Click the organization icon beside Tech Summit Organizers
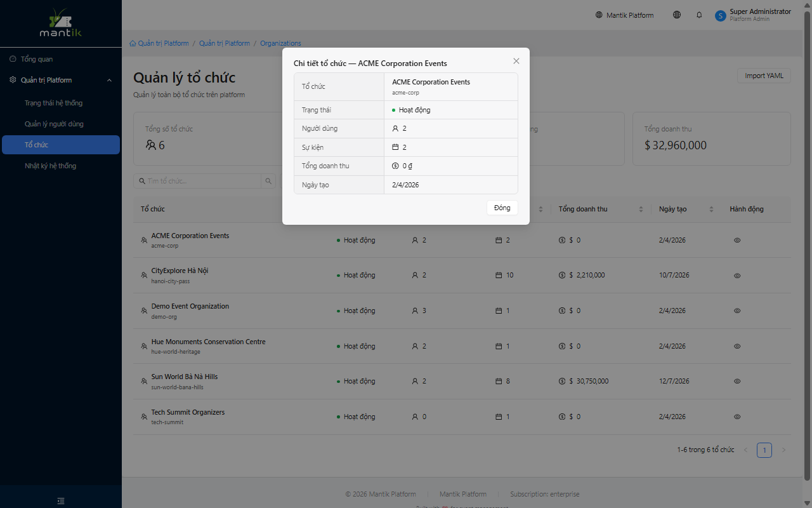The height and width of the screenshot is (508, 812). point(144,417)
